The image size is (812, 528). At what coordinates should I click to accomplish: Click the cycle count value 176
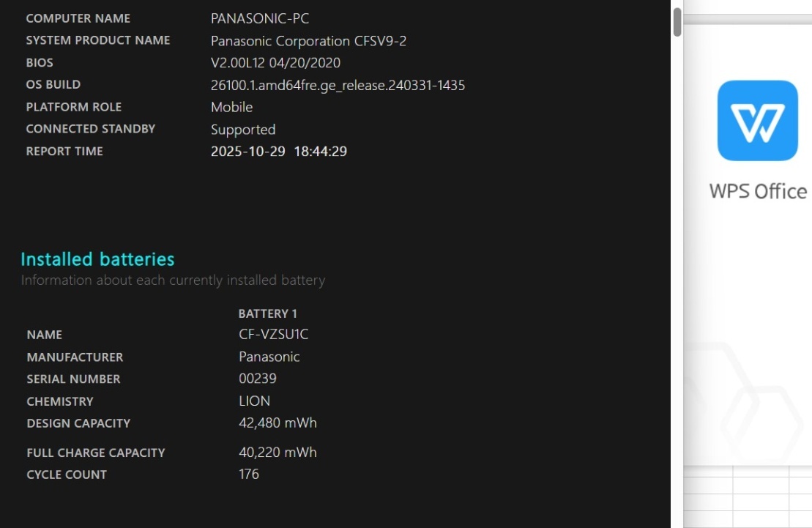pyautogui.click(x=249, y=475)
